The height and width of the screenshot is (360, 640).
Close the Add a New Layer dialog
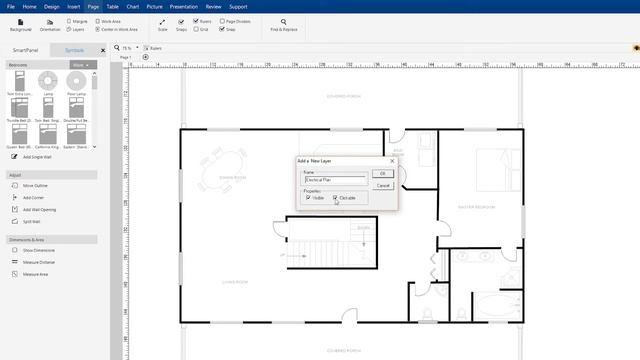[x=392, y=161]
